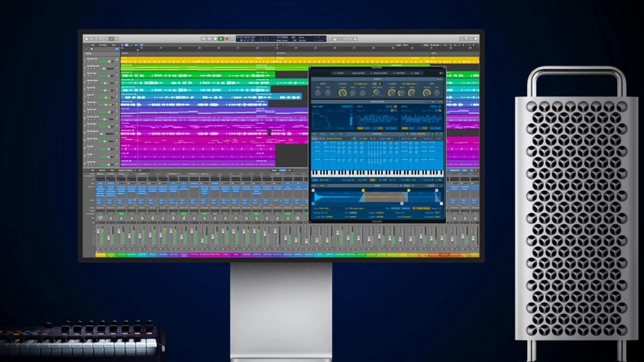Click the Rewind transport button
This screenshot has height=362, width=644.
tap(204, 39)
